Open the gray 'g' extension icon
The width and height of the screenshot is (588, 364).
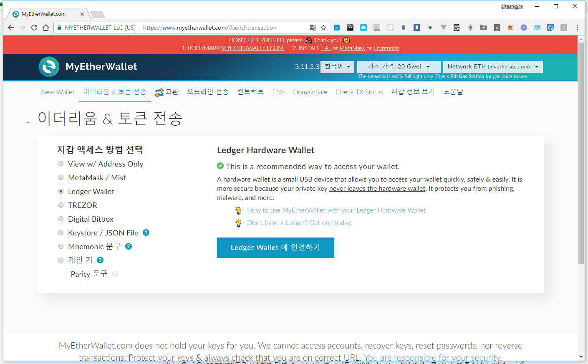497,28
